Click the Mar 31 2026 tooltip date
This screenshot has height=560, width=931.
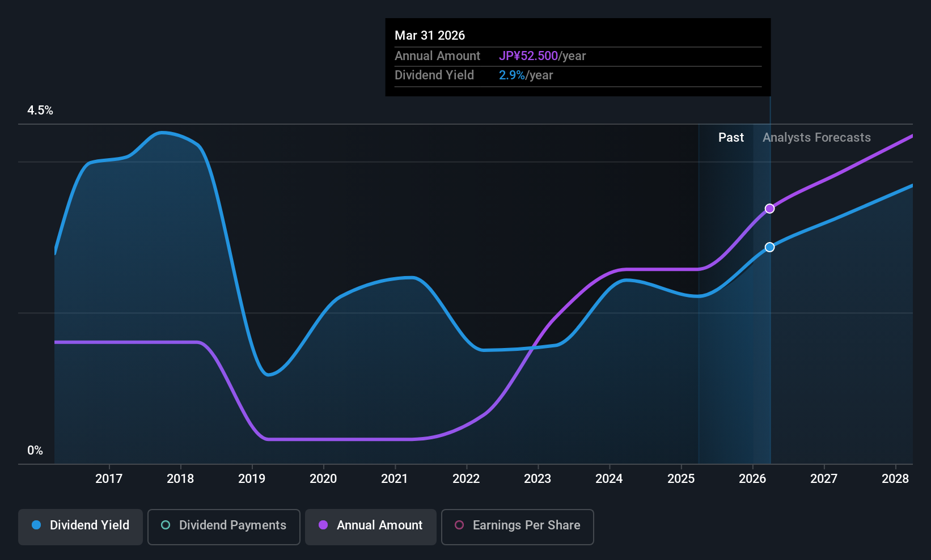430,36
